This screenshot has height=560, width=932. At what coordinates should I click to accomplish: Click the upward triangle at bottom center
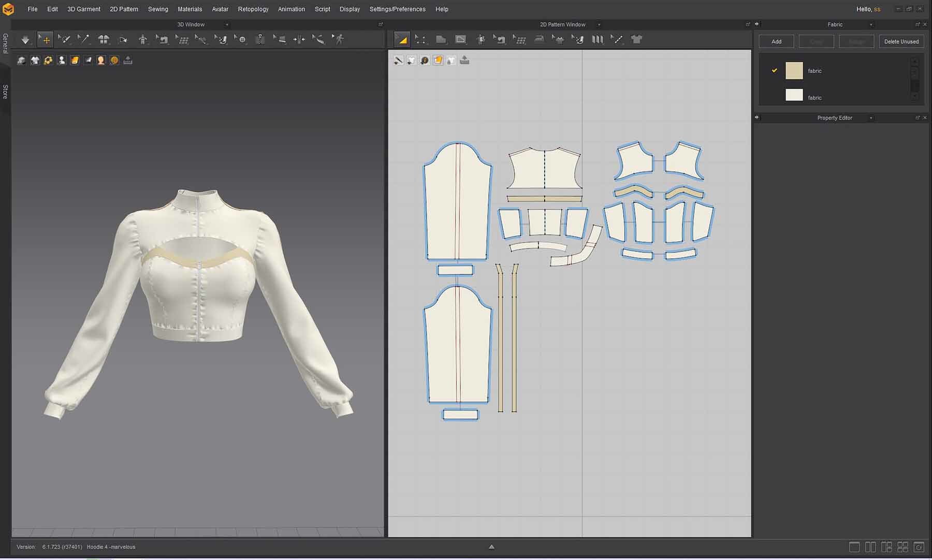pyautogui.click(x=491, y=547)
